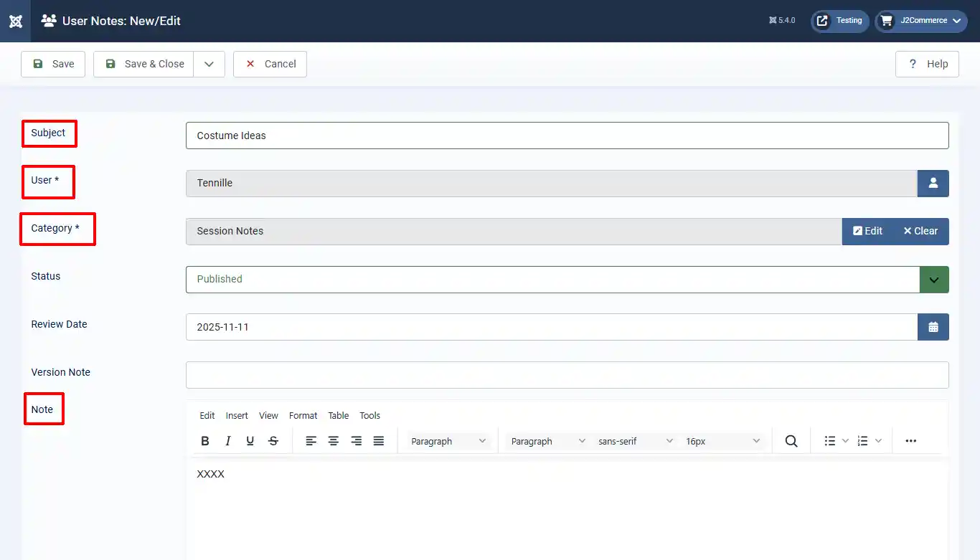This screenshot has width=980, height=560.
Task: Apply underline formatting in the editor
Action: pyautogui.click(x=250, y=441)
